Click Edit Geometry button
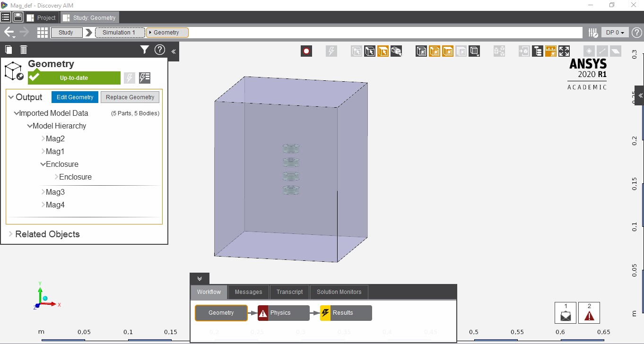This screenshot has height=344, width=644. click(75, 97)
